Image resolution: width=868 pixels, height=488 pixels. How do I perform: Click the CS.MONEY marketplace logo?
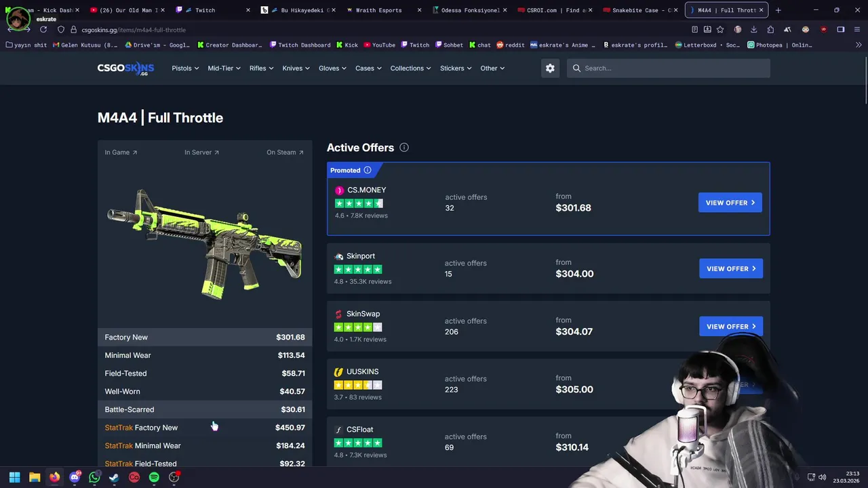339,190
